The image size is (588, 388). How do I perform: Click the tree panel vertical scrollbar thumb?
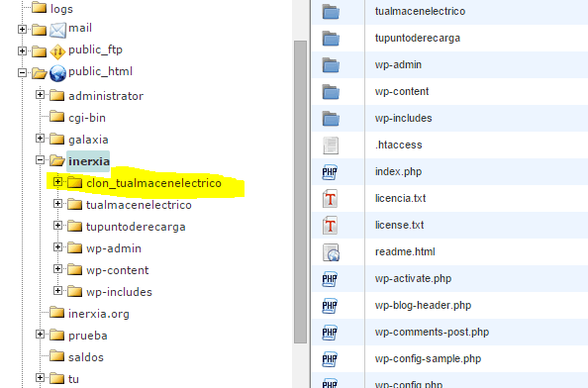coord(300,192)
